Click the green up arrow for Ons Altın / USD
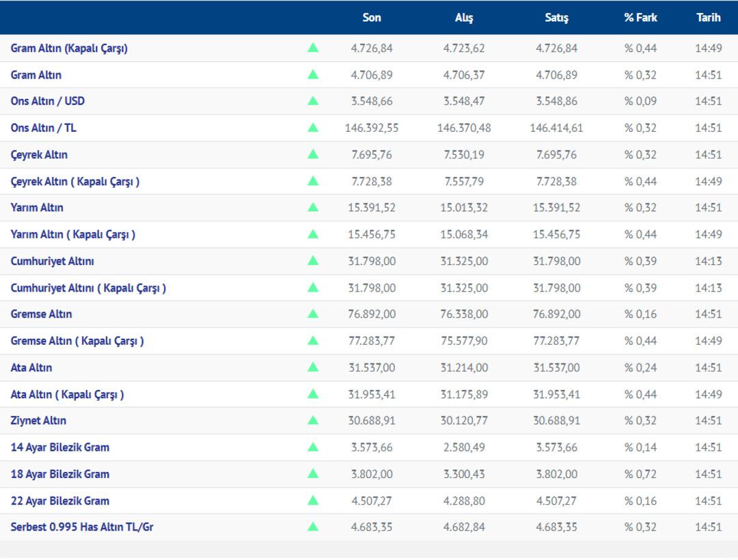 [x=313, y=100]
